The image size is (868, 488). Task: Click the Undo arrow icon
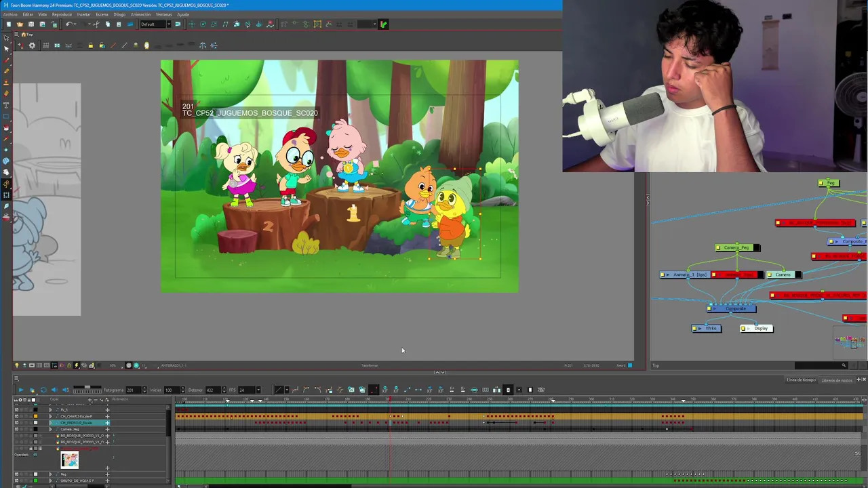tap(69, 24)
